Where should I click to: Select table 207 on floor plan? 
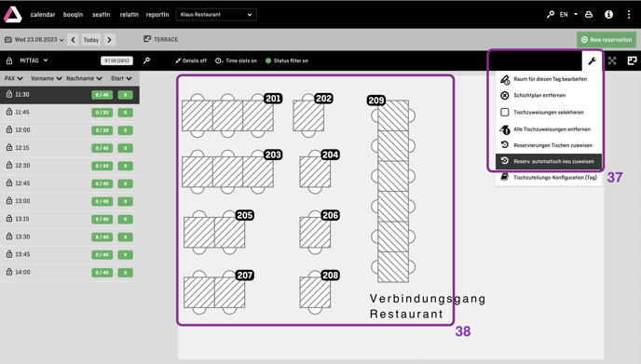(214, 292)
